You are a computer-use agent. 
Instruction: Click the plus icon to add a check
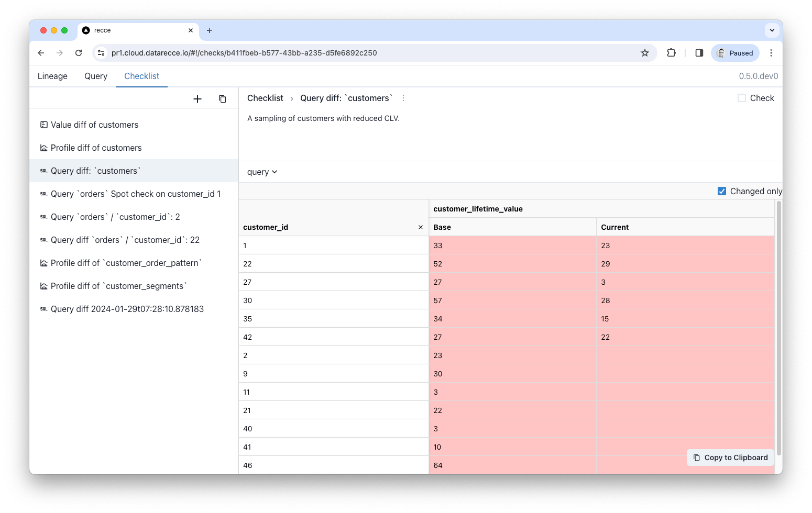point(197,99)
